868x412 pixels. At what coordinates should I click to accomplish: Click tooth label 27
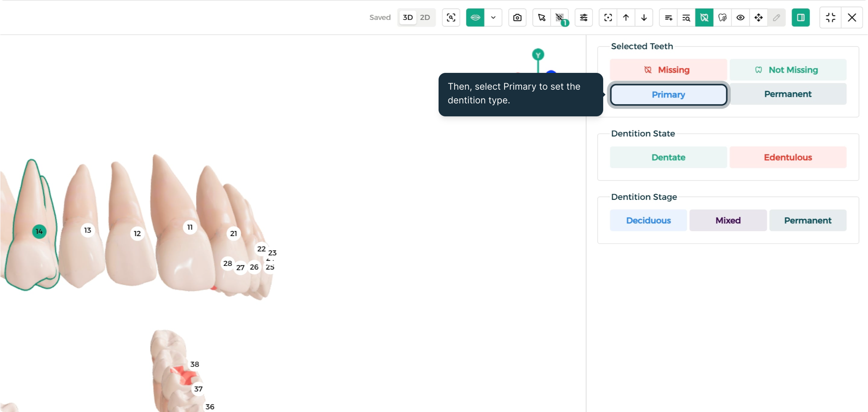(x=240, y=267)
